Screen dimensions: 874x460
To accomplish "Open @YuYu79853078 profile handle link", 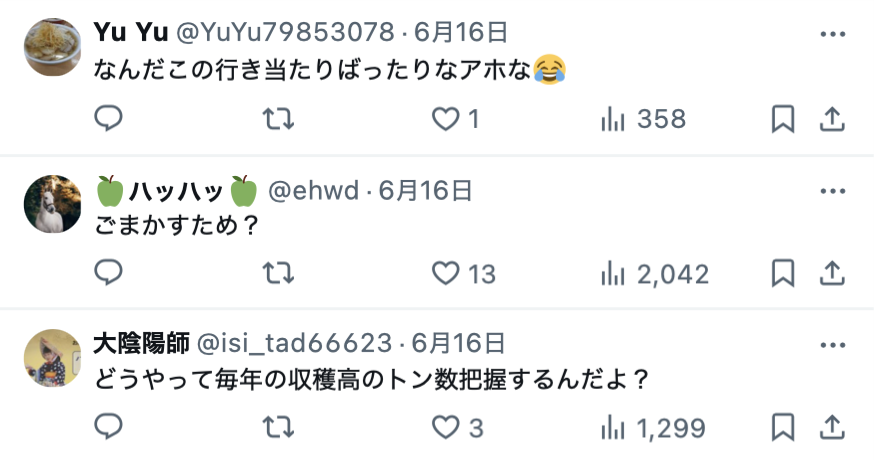I will (x=285, y=32).
